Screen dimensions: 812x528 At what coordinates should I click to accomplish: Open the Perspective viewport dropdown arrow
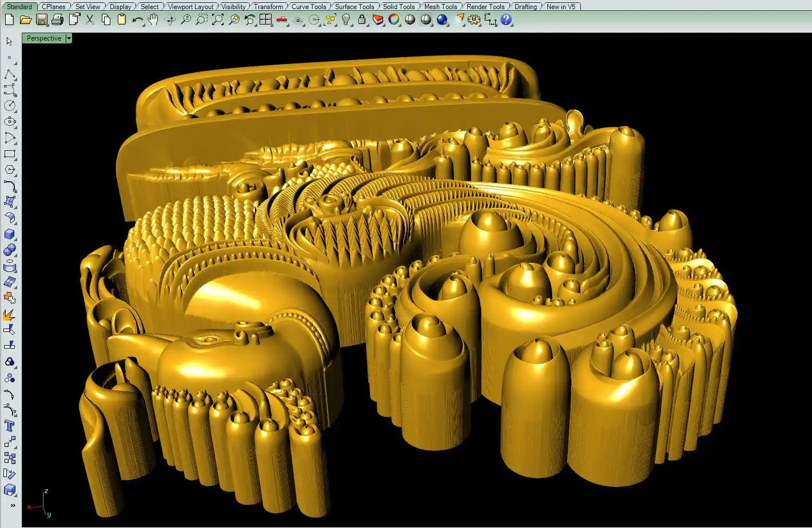pyautogui.click(x=69, y=38)
